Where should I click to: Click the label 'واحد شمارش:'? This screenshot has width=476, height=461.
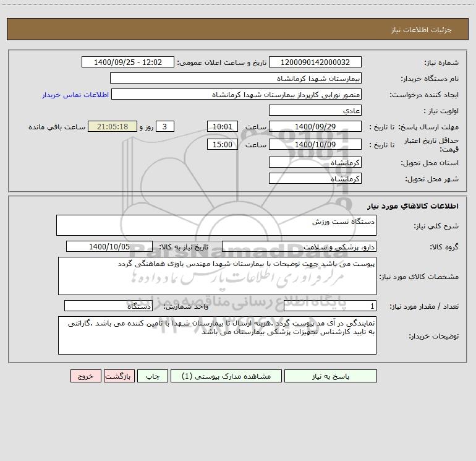pos(186,307)
